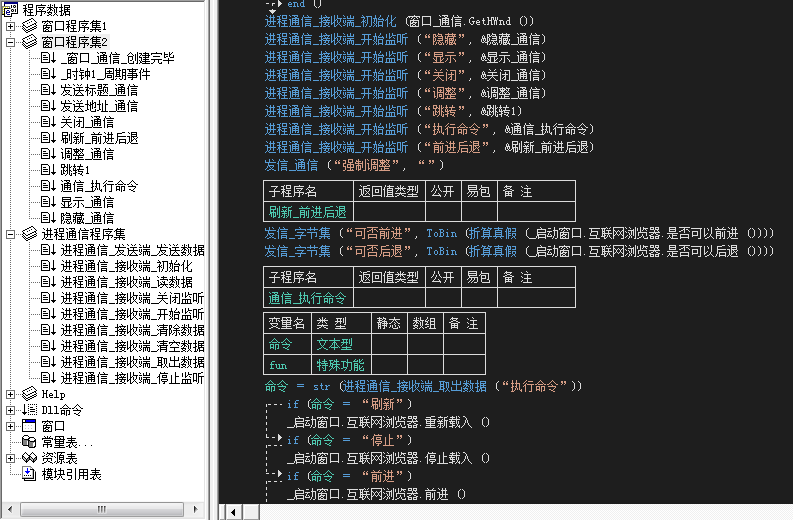Click the subroutine icon beside _时钟1_周期事件
Viewport: 793px width, 520px height.
coord(48,74)
